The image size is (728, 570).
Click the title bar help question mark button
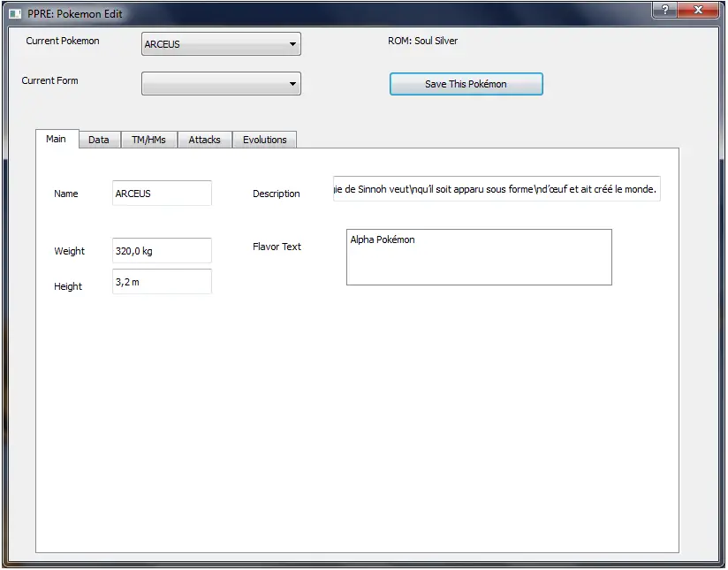(x=665, y=10)
